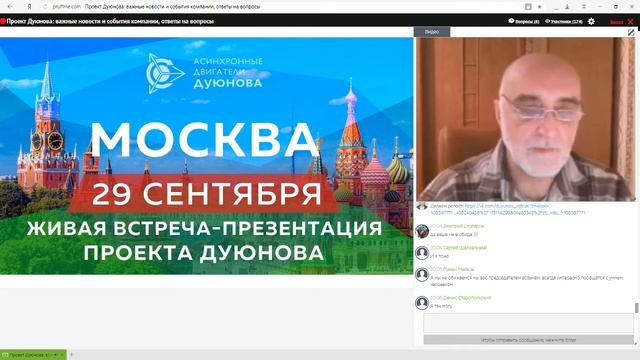Image resolution: width=640 pixels, height=360 pixels.
Task: Open the Вопросы (questions) panel
Action: 524,21
